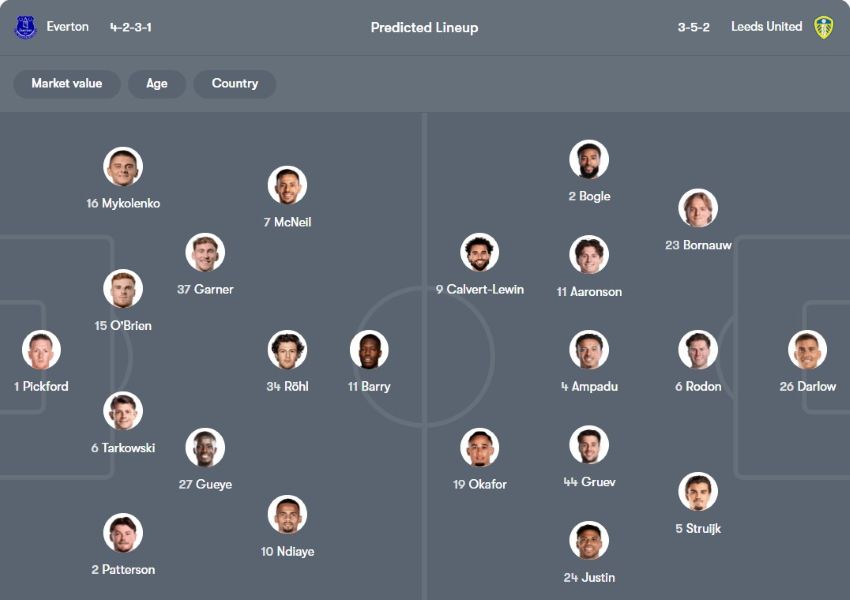Select Barry's striker avatar
This screenshot has width=850, height=600.
[369, 350]
